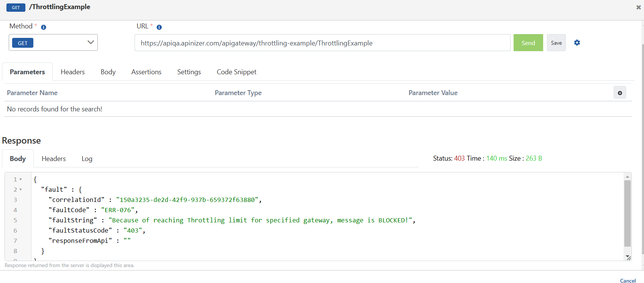The image size is (644, 283).
Task: Select the Assertions tab
Action: (146, 72)
